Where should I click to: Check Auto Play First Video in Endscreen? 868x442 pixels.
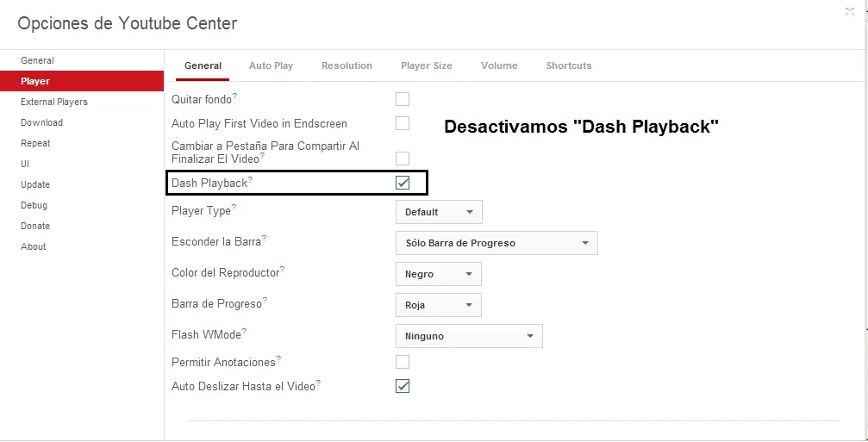(x=403, y=123)
